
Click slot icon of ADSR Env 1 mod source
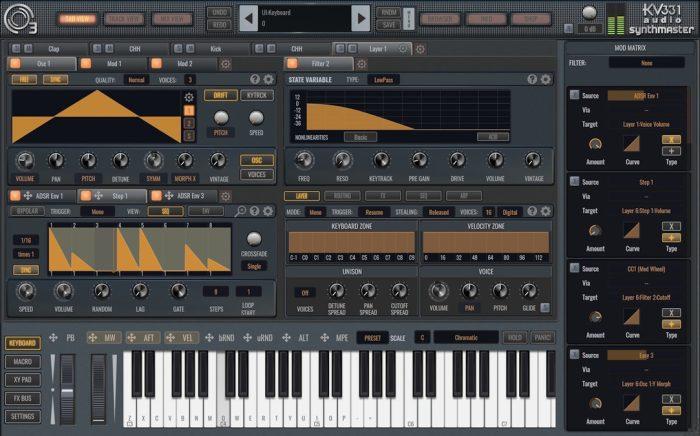tap(575, 95)
